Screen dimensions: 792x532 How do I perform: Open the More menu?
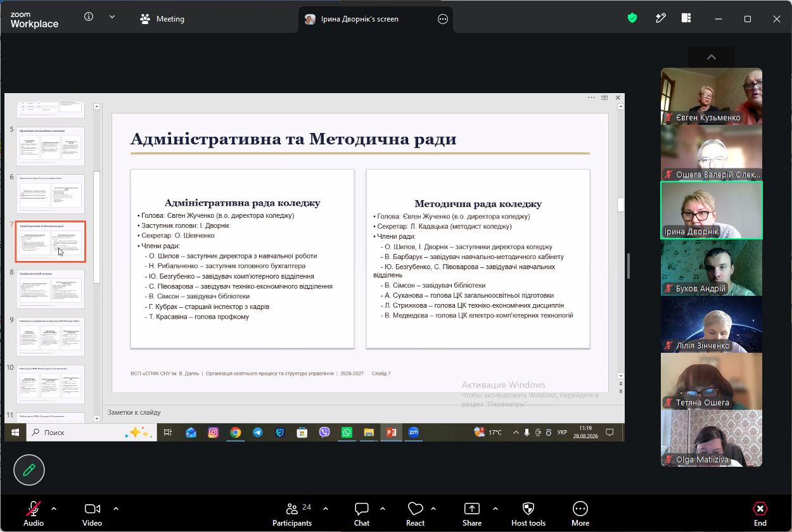(x=580, y=514)
